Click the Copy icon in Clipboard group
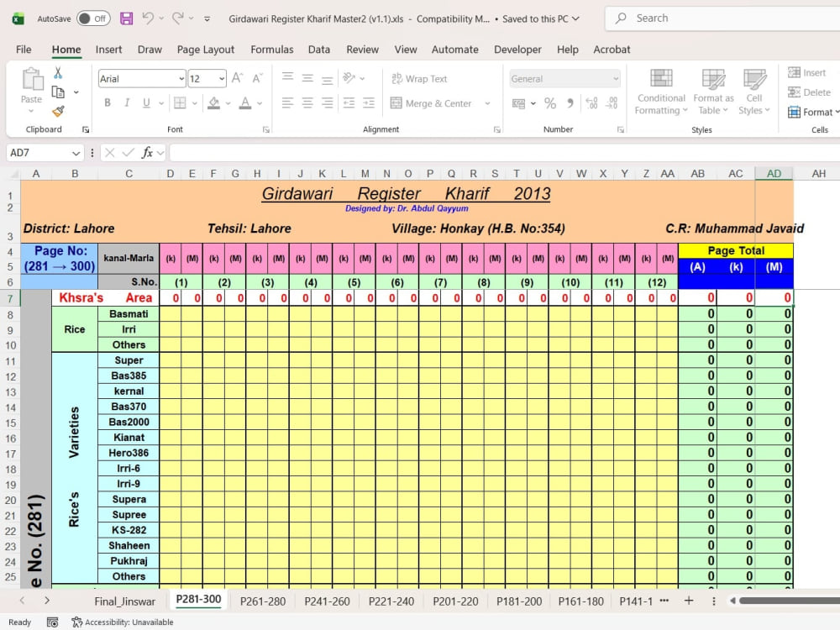Viewport: 840px width, 630px height. [58, 92]
